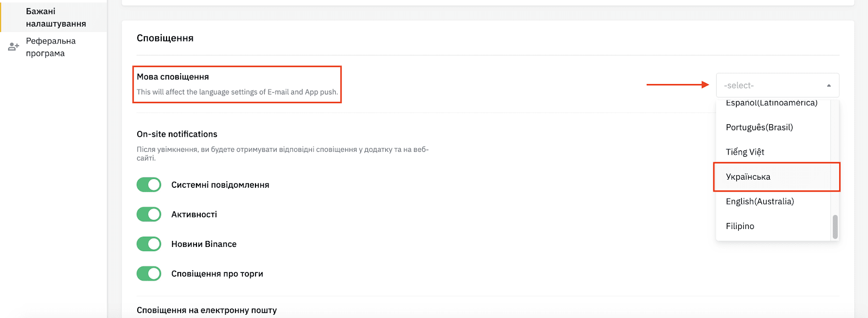The height and width of the screenshot is (318, 868).
Task: Disable the Активності notifications switch
Action: click(149, 214)
